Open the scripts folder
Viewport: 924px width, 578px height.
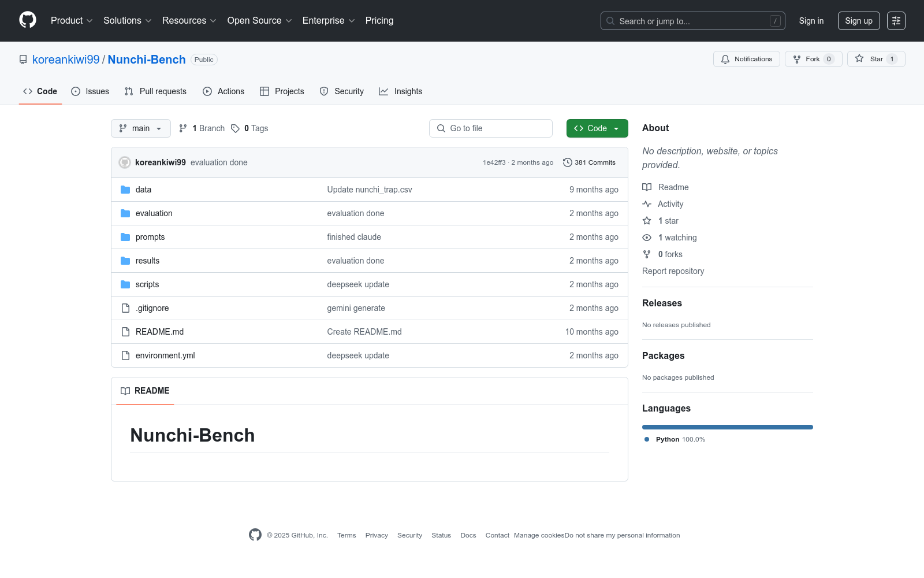(147, 284)
